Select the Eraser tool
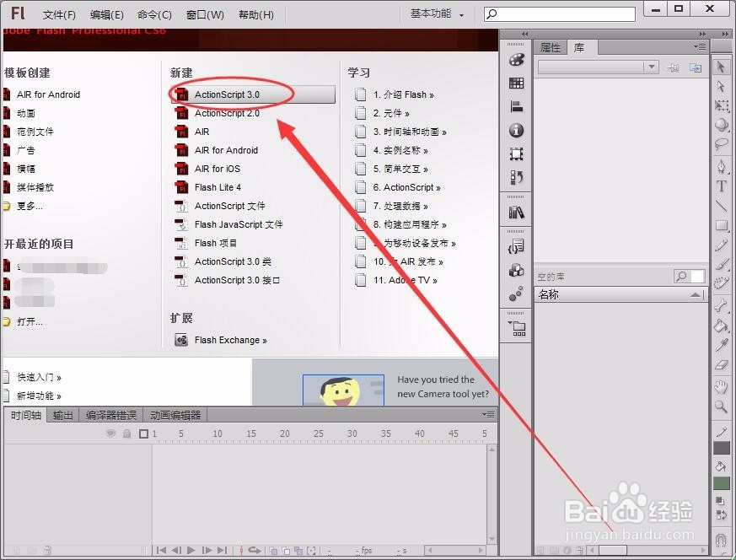The height and width of the screenshot is (560, 736). 722,364
